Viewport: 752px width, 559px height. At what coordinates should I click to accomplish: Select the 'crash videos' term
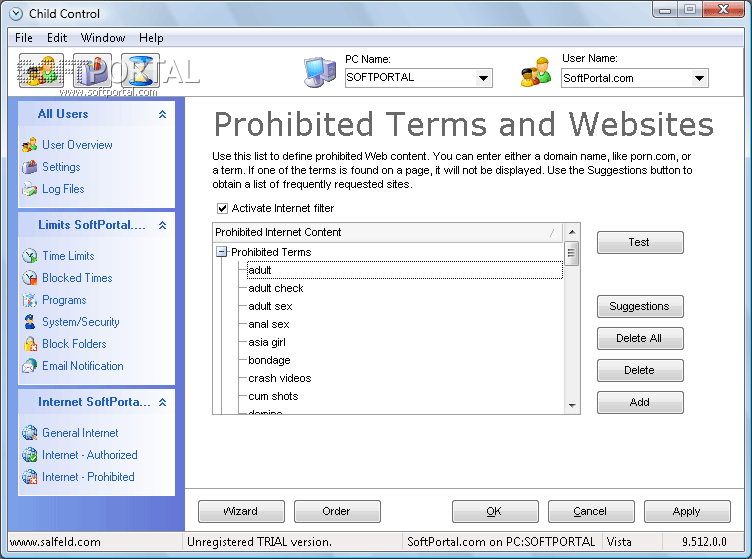coord(280,378)
